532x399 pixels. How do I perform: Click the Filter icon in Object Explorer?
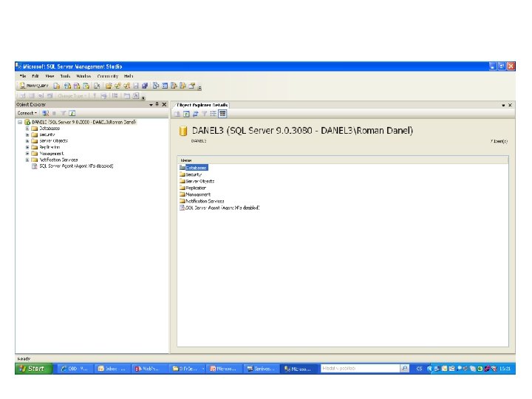[63, 113]
